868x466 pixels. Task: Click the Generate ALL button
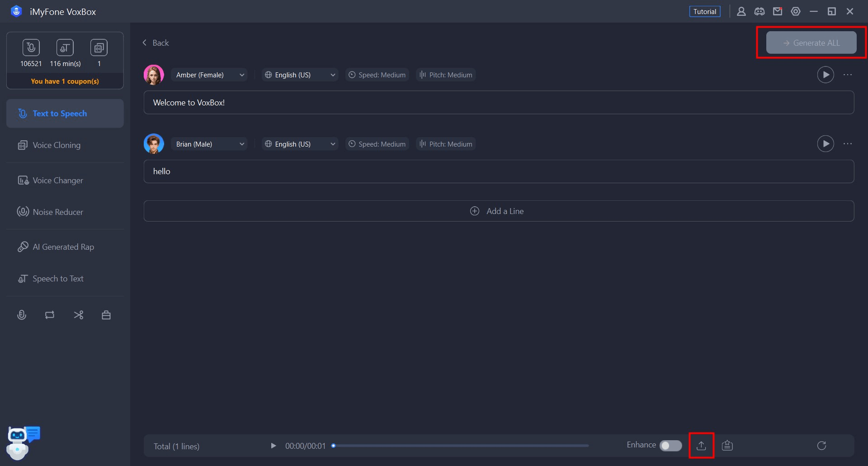811,43
